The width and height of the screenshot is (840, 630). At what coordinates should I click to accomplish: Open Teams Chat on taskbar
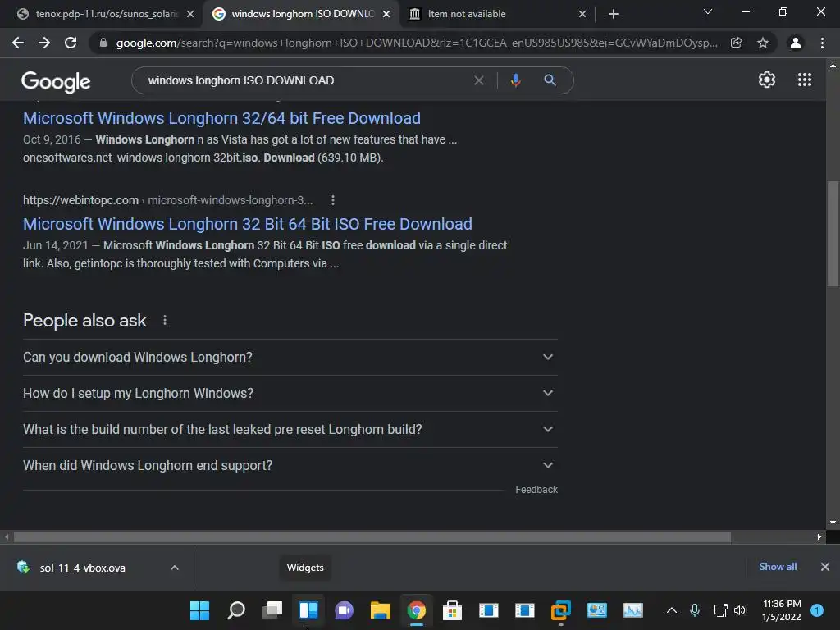point(344,610)
